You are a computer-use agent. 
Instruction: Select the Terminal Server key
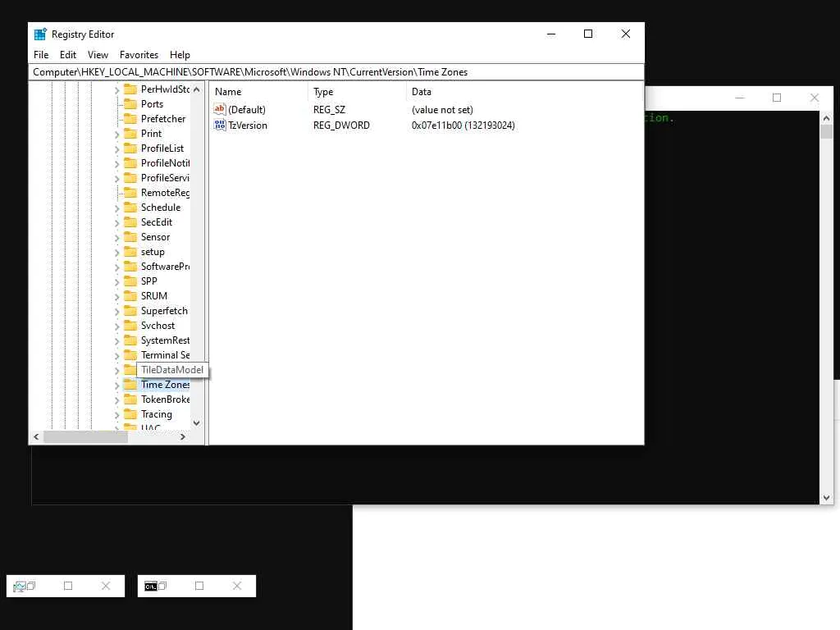coord(165,355)
